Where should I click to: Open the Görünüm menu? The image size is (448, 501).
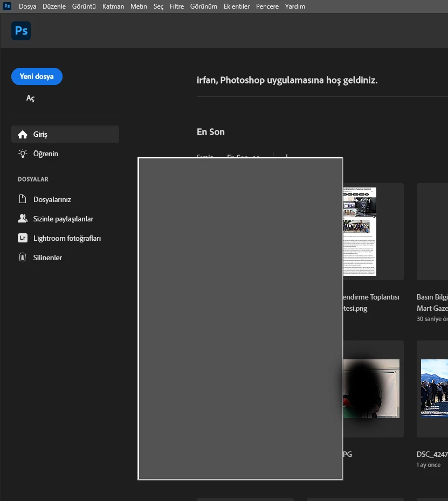(204, 6)
